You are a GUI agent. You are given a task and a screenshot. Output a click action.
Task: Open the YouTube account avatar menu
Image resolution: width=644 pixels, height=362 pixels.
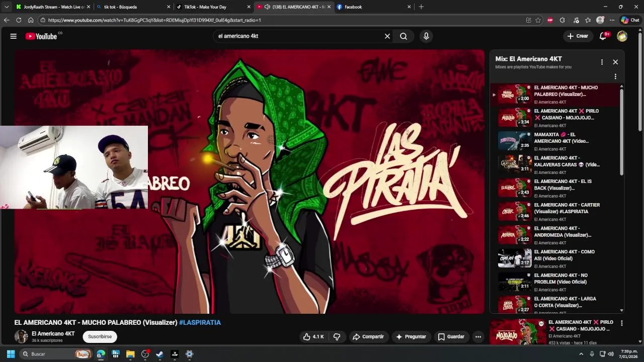coord(622,36)
